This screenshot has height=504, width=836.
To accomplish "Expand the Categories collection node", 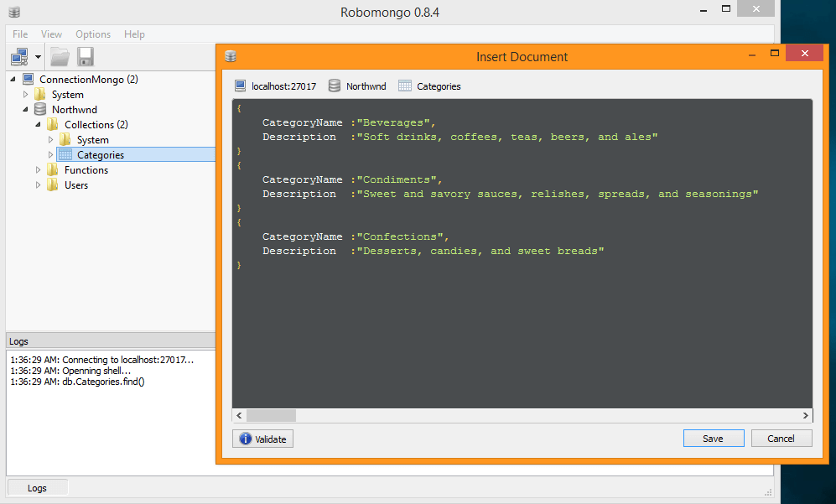I will (51, 154).
